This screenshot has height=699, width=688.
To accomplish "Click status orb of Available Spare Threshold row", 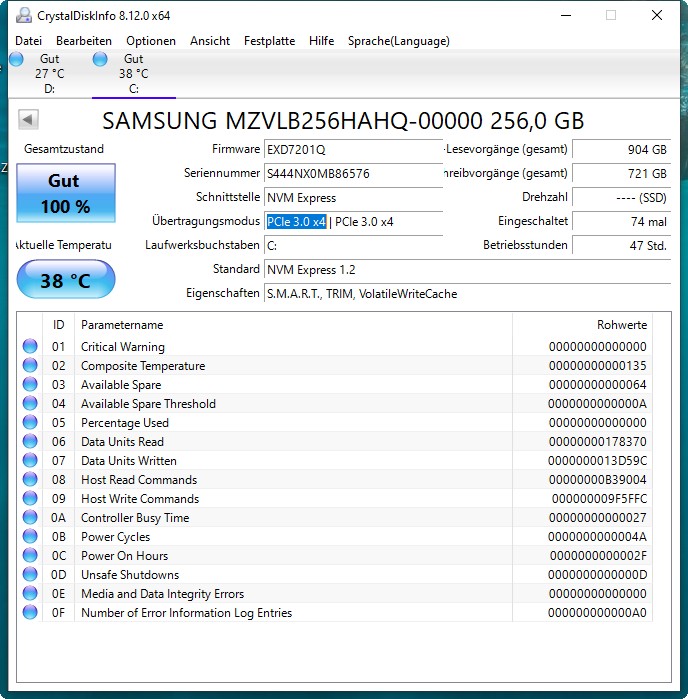I will click(x=30, y=403).
